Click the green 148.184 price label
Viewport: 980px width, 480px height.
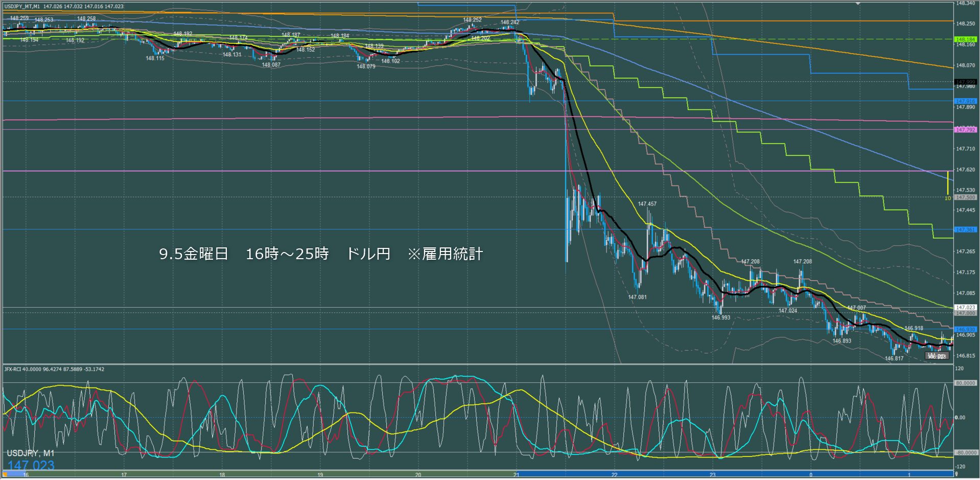click(x=965, y=39)
